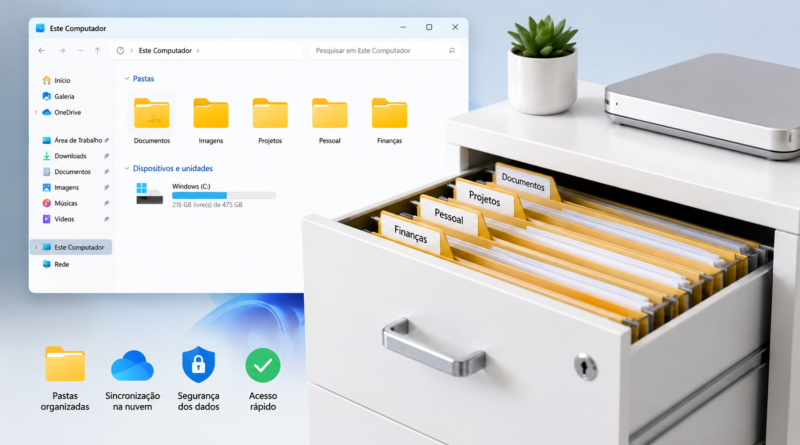Open Galeria in the sidebar
This screenshot has height=445, width=800.
[58, 96]
